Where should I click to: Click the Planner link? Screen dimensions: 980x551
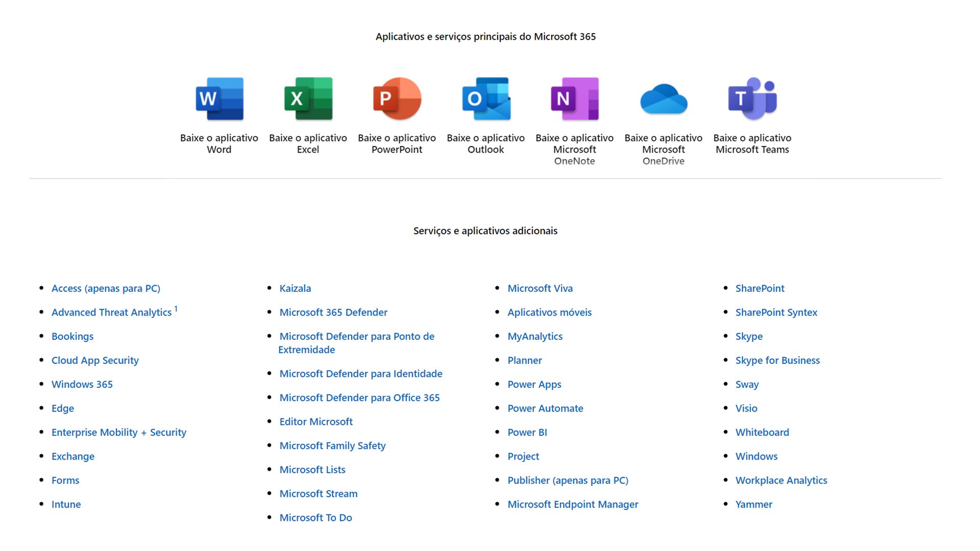525,360
